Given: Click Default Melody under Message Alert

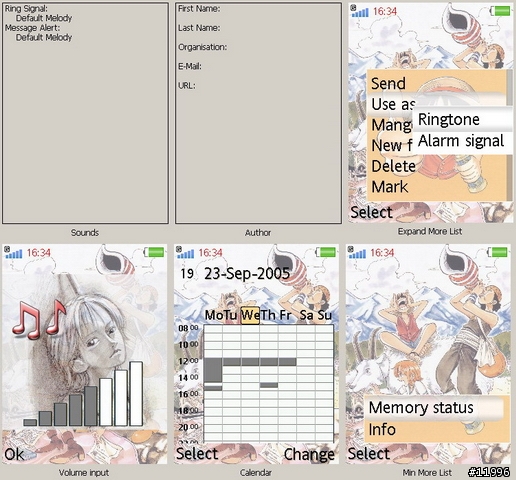Looking at the screenshot, I should tap(44, 37).
